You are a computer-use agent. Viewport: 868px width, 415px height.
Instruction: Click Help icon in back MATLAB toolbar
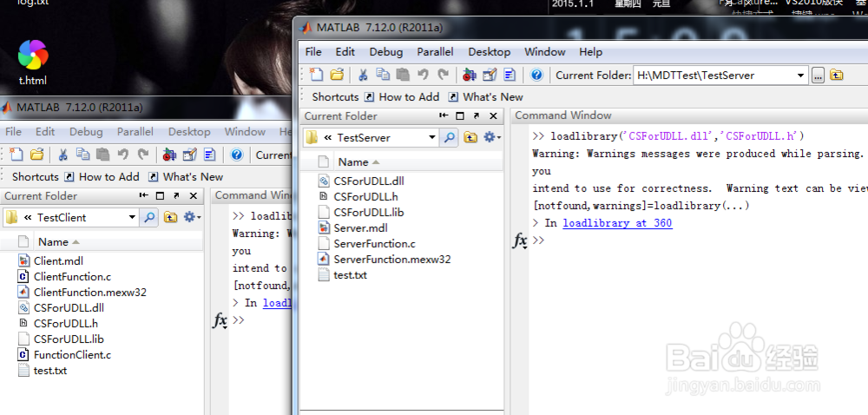236,155
